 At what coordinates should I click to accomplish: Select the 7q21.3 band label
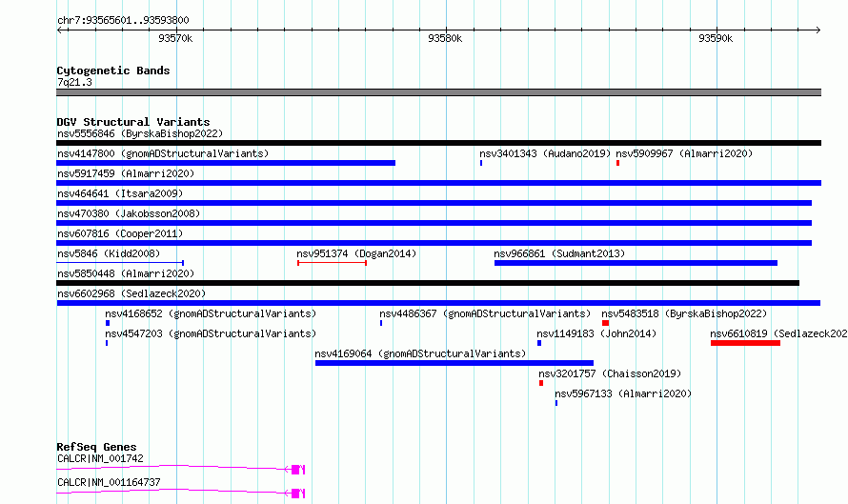[74, 82]
